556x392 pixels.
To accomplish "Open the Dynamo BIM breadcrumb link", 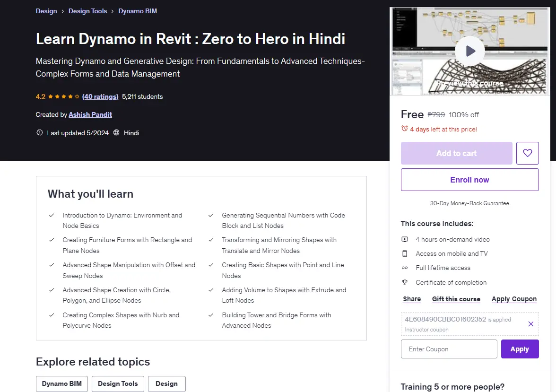I will [138, 11].
